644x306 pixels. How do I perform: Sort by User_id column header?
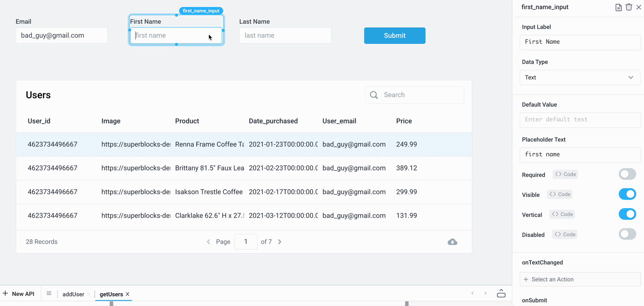[39, 121]
